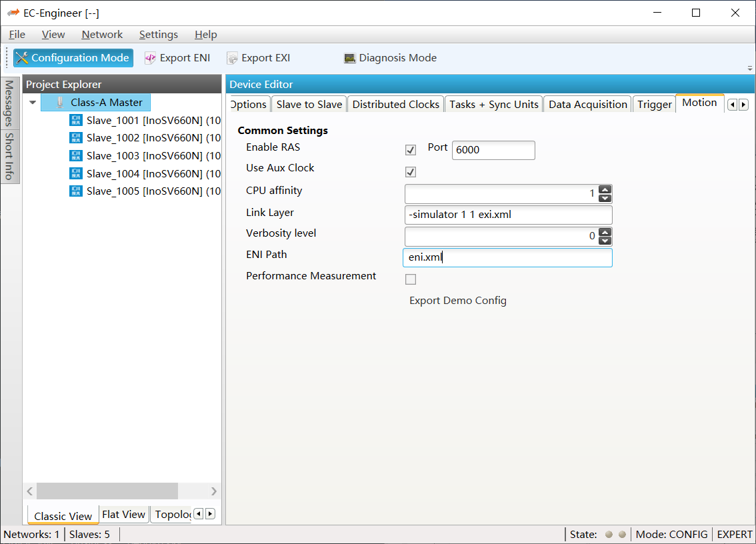Increase the Verbosity level value

tap(605, 233)
